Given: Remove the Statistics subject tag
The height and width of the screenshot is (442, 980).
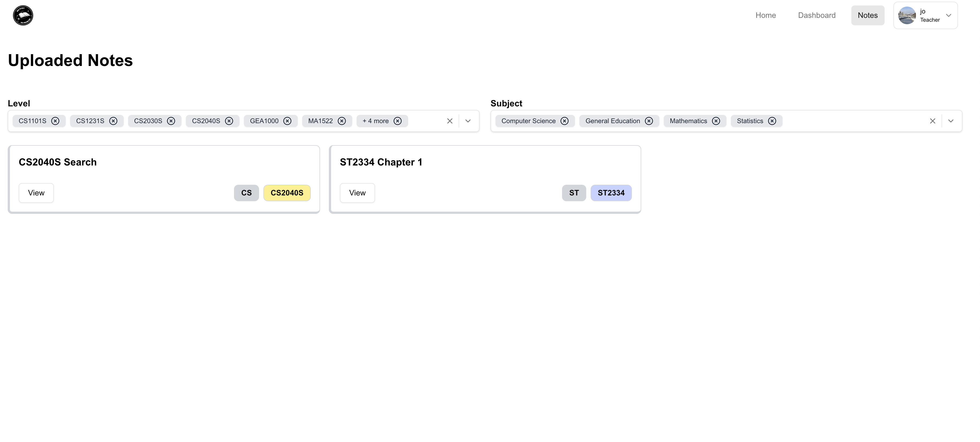Looking at the screenshot, I should pos(772,121).
